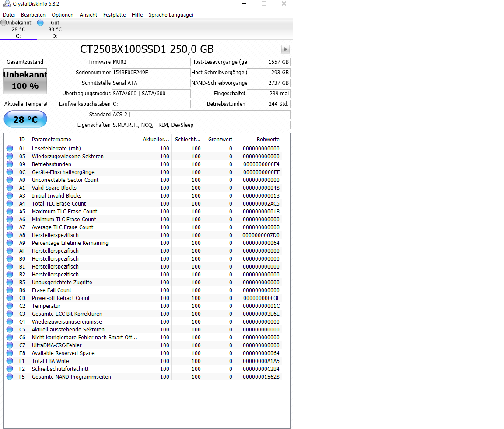Click the Unbekannt 100 % health status button
This screenshot has height=429, width=504.
(25, 81)
